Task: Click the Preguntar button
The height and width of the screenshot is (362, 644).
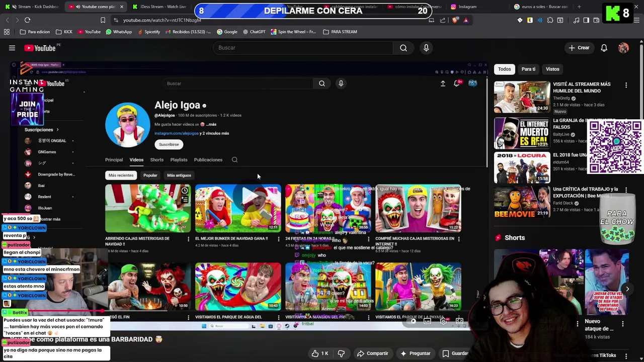Action: [x=415, y=353]
